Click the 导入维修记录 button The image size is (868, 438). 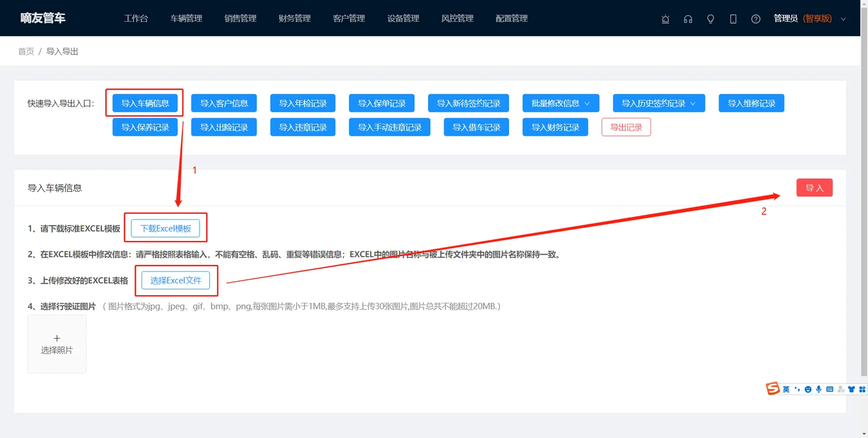[x=751, y=103]
